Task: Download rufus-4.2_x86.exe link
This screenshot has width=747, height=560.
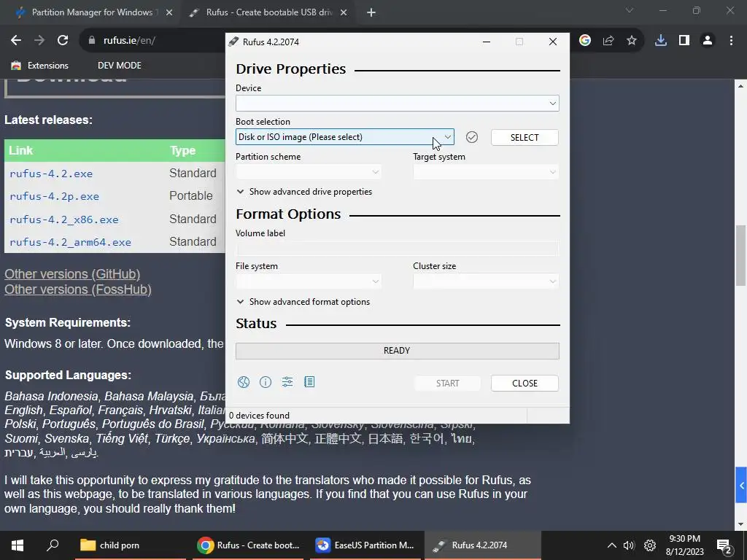Action: (x=64, y=219)
